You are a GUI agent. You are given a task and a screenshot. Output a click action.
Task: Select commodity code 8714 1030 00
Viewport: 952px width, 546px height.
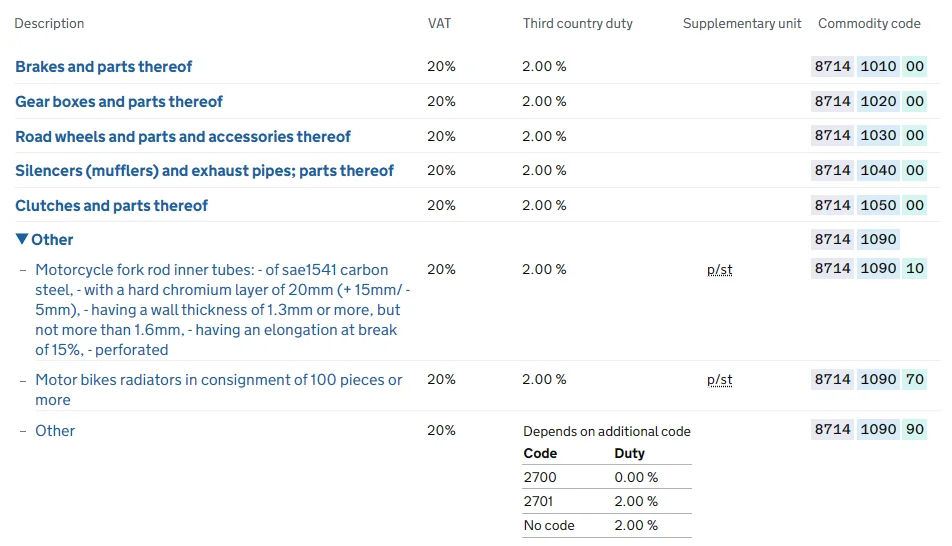point(869,136)
